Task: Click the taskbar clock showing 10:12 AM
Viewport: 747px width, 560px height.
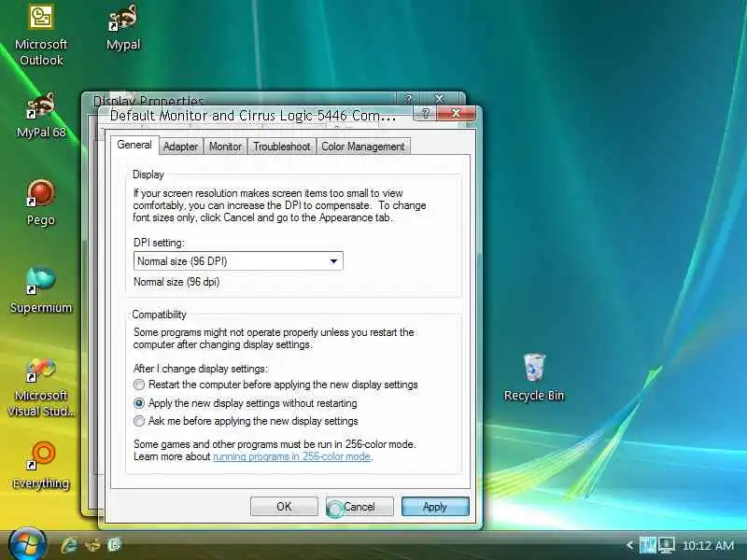Action: (708, 545)
